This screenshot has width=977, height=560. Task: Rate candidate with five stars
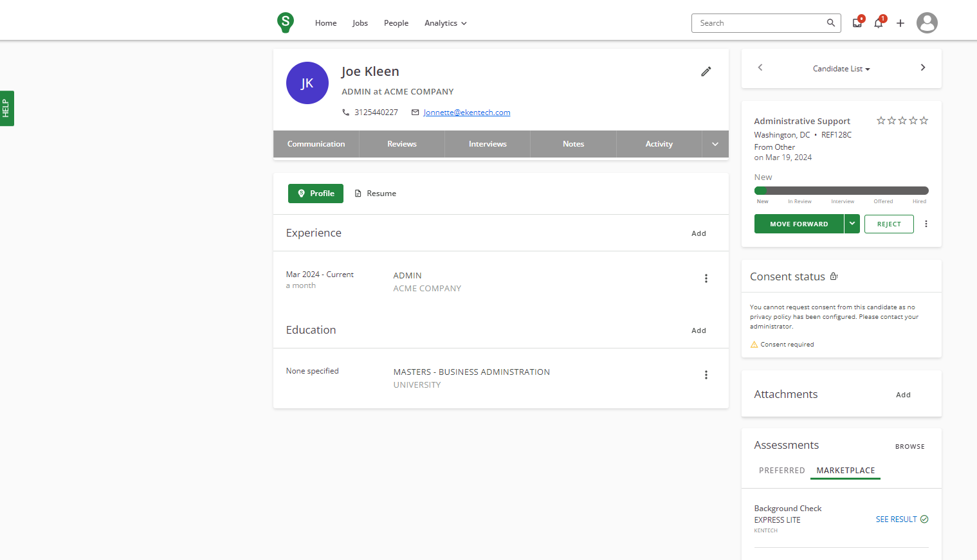[924, 120]
